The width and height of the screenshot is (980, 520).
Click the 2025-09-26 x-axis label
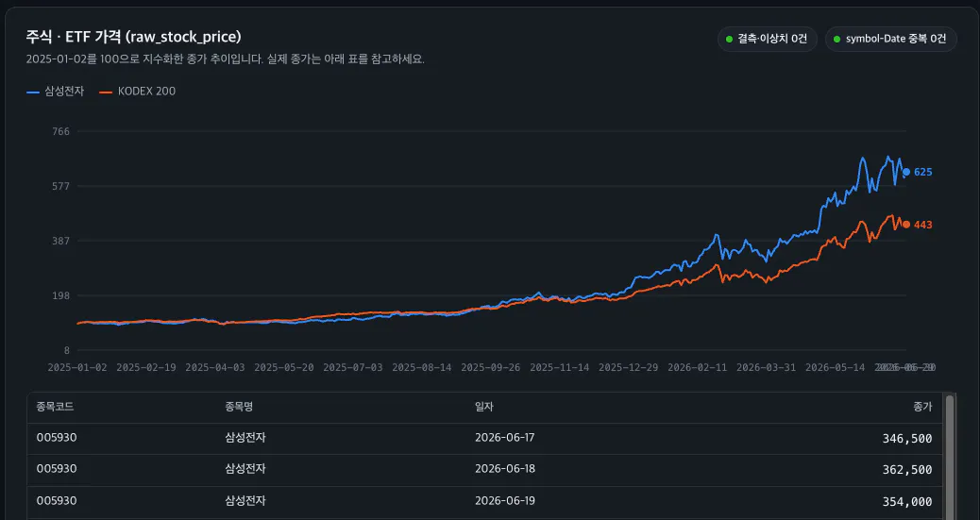point(491,367)
